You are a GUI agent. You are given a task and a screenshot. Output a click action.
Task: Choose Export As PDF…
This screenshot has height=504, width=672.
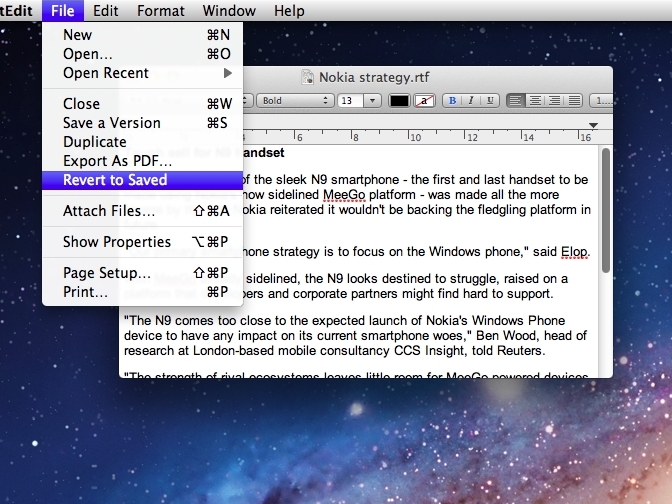(142, 161)
